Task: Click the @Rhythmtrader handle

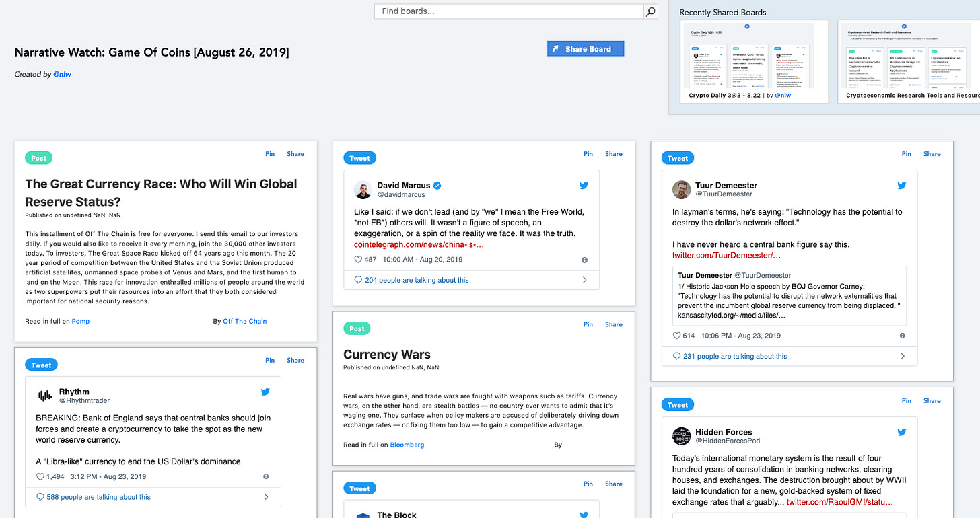Action: [84, 400]
